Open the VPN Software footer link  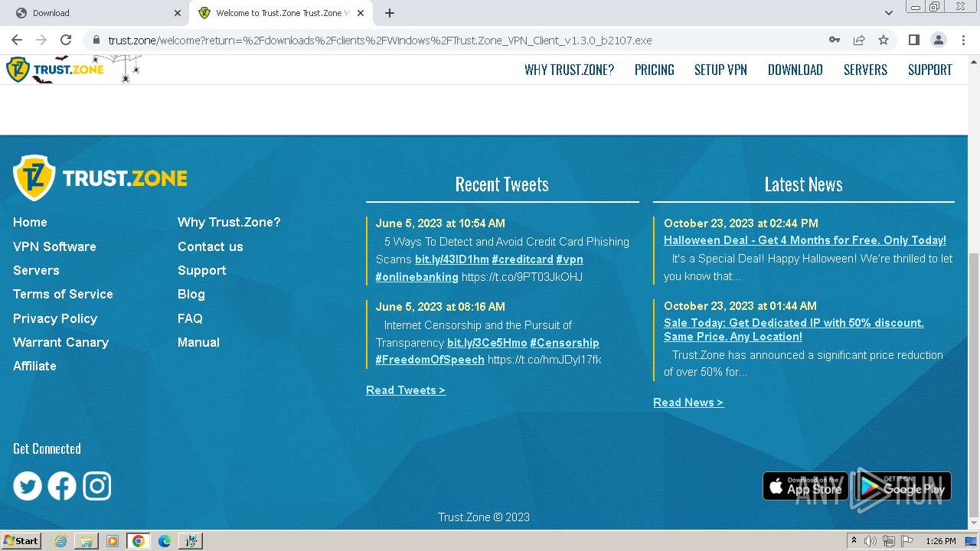coord(54,246)
